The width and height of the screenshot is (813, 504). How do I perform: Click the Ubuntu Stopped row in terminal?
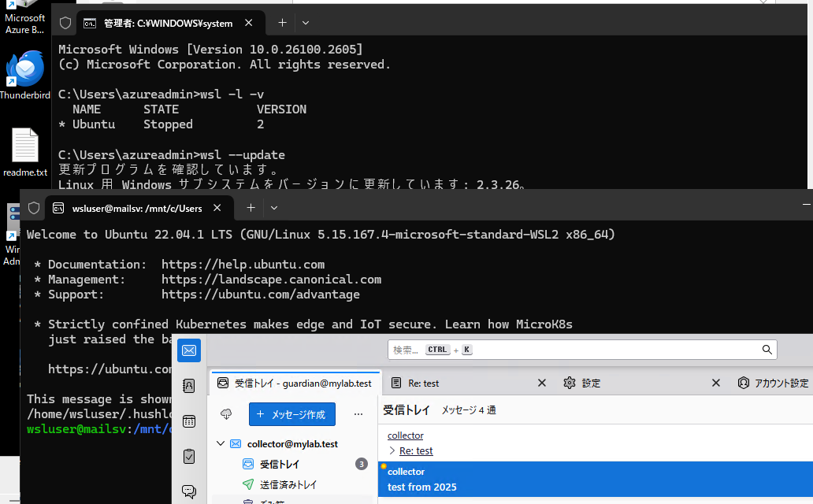[x=161, y=124]
